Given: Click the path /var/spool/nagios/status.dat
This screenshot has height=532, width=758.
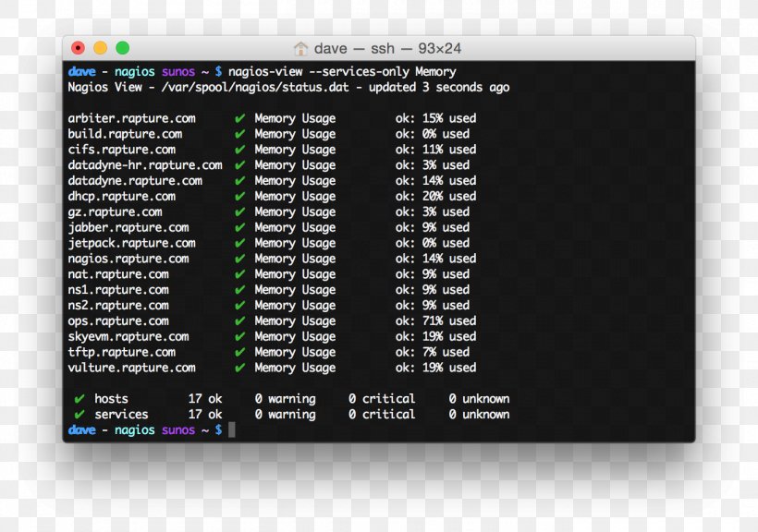Looking at the screenshot, I should 255,88.
